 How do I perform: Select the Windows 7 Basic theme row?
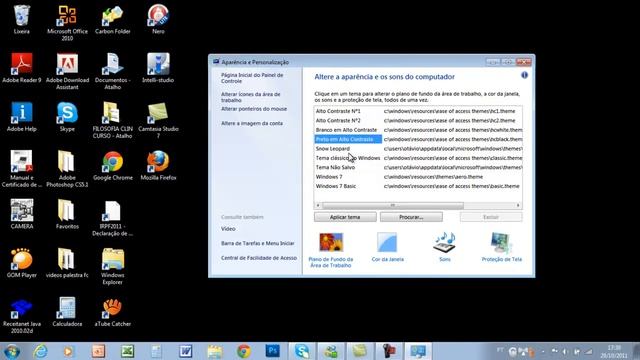coord(418,186)
